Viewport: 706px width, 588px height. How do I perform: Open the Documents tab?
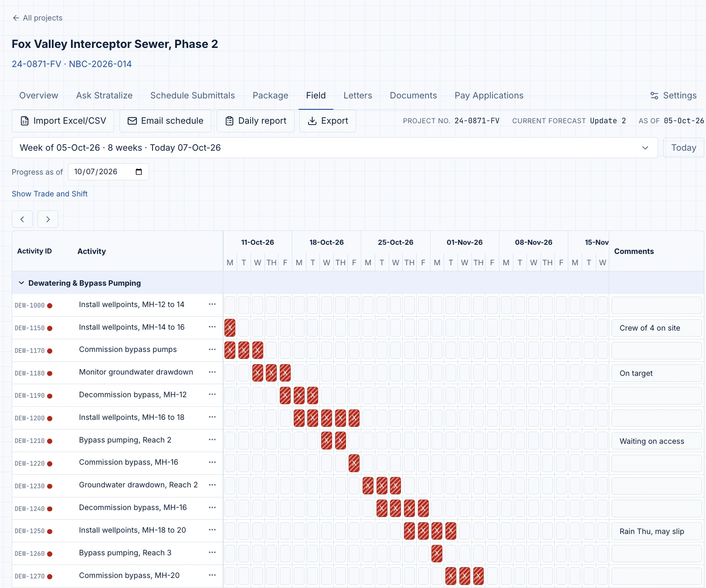click(x=414, y=95)
